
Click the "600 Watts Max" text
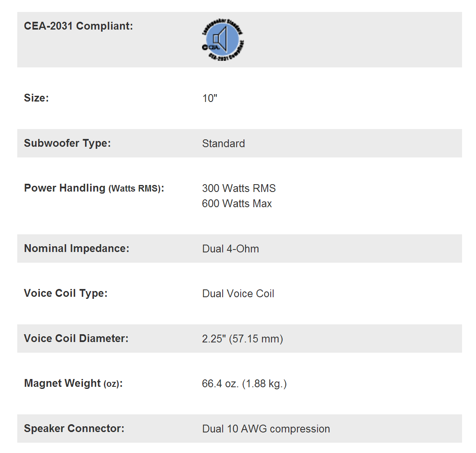[237, 203]
